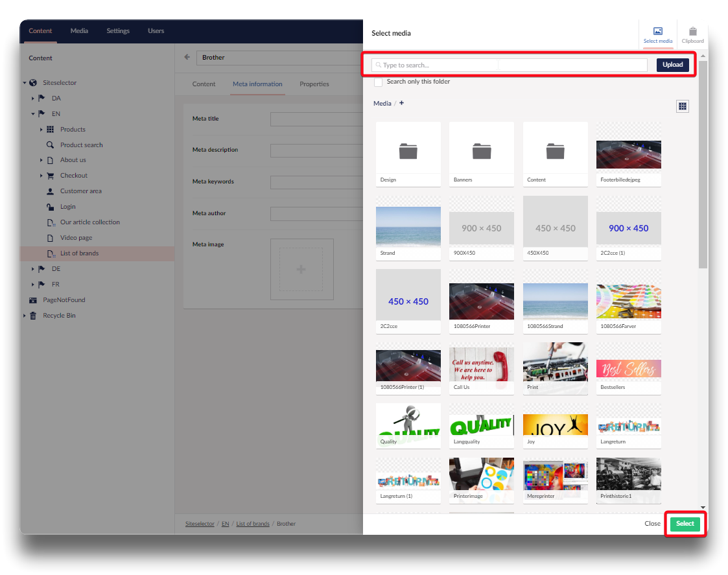Open the Clipboard icon panel
728x575 pixels.
[692, 31]
